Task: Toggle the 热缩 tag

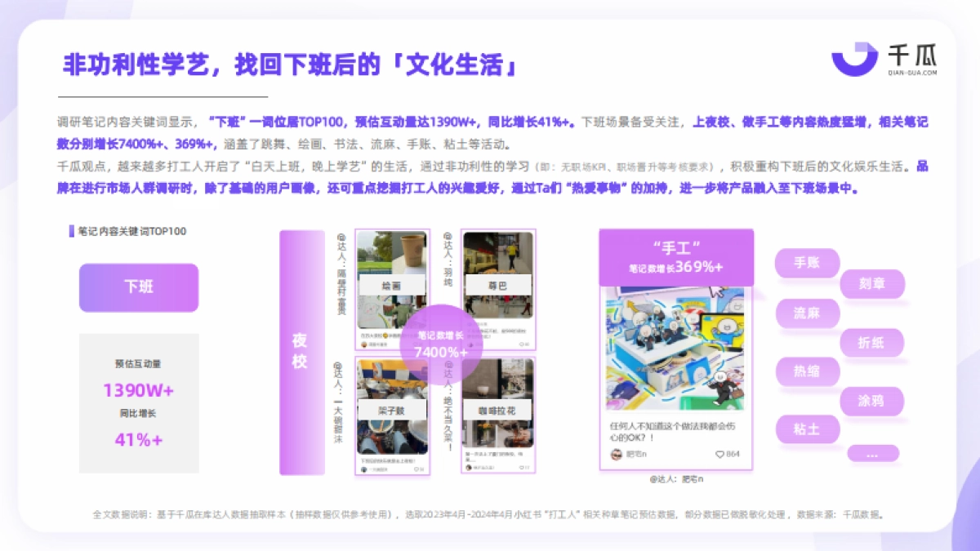Action: tap(807, 371)
